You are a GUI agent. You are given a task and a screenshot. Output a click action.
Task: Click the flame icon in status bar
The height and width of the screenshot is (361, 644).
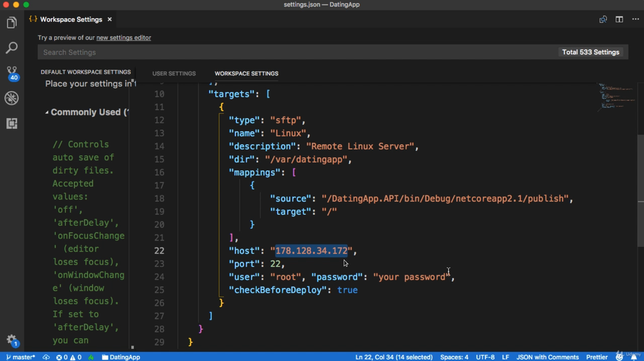click(x=91, y=357)
